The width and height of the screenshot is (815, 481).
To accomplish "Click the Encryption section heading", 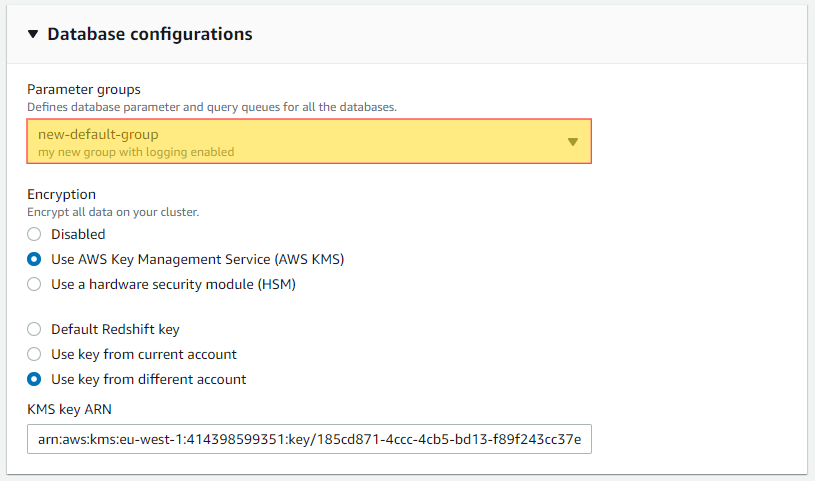I will pyautogui.click(x=61, y=194).
